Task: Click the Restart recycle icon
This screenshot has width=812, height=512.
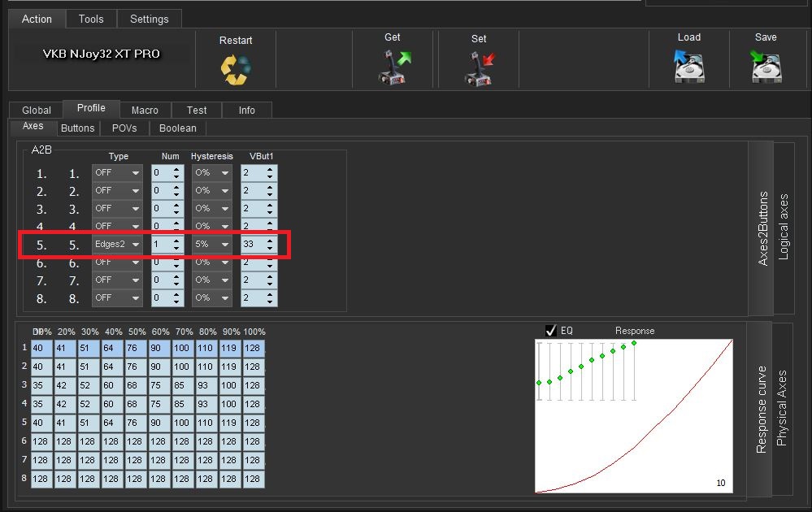Action: [236, 69]
